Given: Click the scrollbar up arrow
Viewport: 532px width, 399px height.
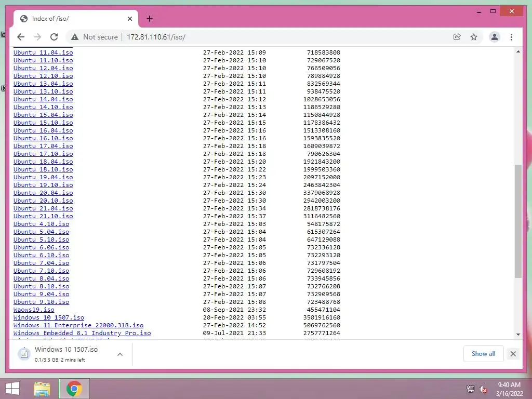Looking at the screenshot, I should 518,51.
